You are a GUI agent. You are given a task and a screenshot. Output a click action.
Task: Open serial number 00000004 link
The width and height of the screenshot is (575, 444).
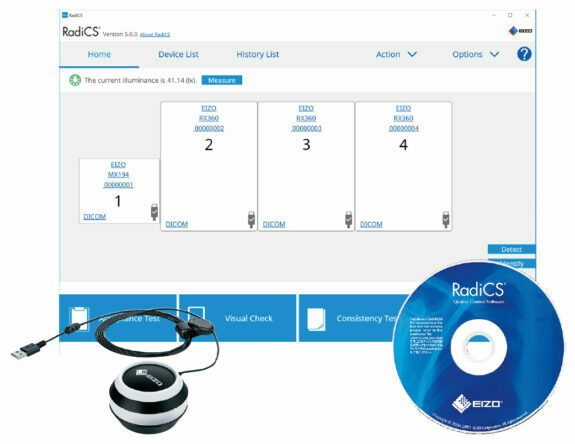(403, 128)
